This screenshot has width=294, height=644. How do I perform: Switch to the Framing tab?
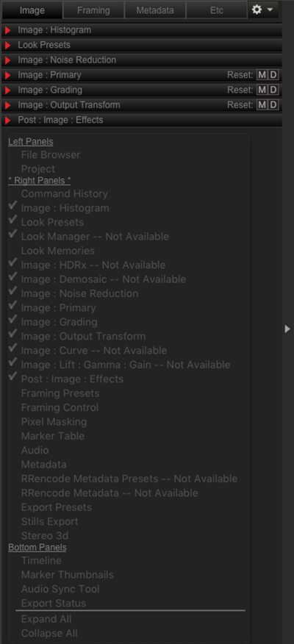point(93,10)
